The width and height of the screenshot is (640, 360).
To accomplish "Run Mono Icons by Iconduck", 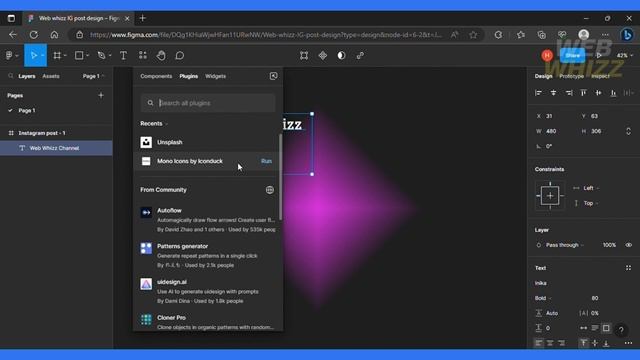I will point(266,161).
